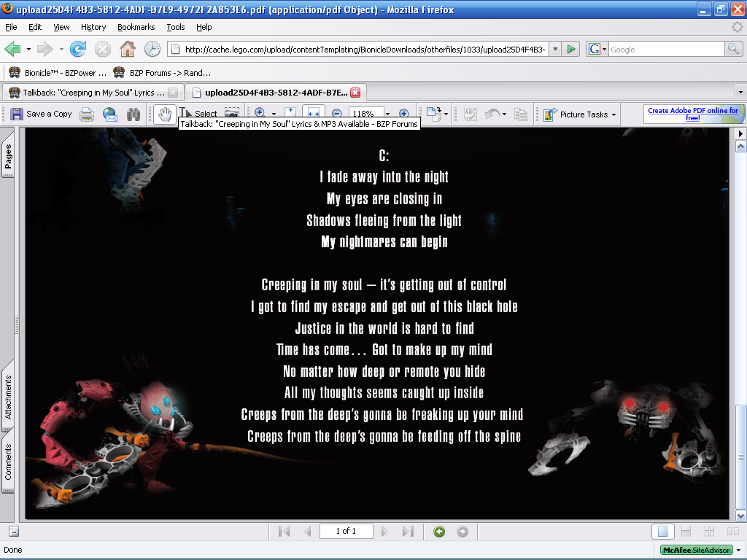The image size is (747, 560).
Task: Click the Google search input box
Action: click(x=667, y=49)
